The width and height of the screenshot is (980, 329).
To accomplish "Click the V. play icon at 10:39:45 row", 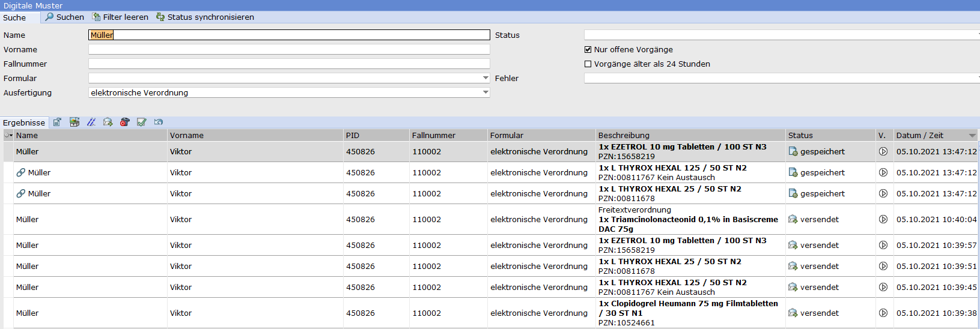I will (x=883, y=287).
